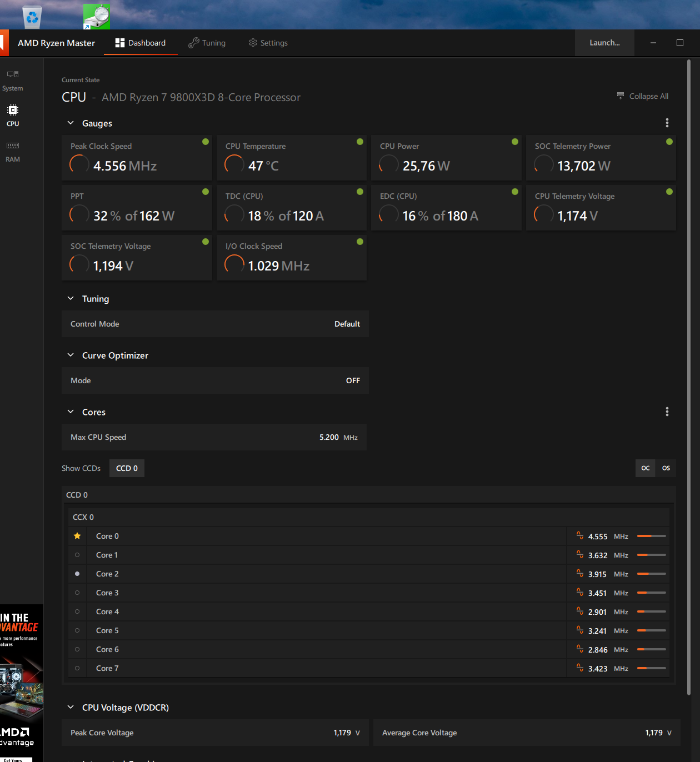The height and width of the screenshot is (762, 700).
Task: Select the Core 1 row
Action: (369, 555)
